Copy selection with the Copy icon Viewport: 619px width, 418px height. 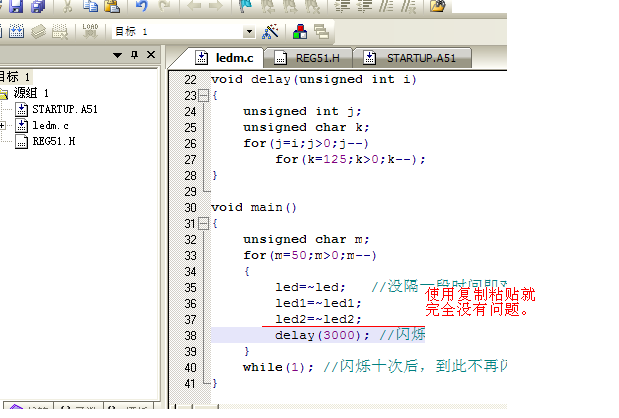click(x=90, y=6)
